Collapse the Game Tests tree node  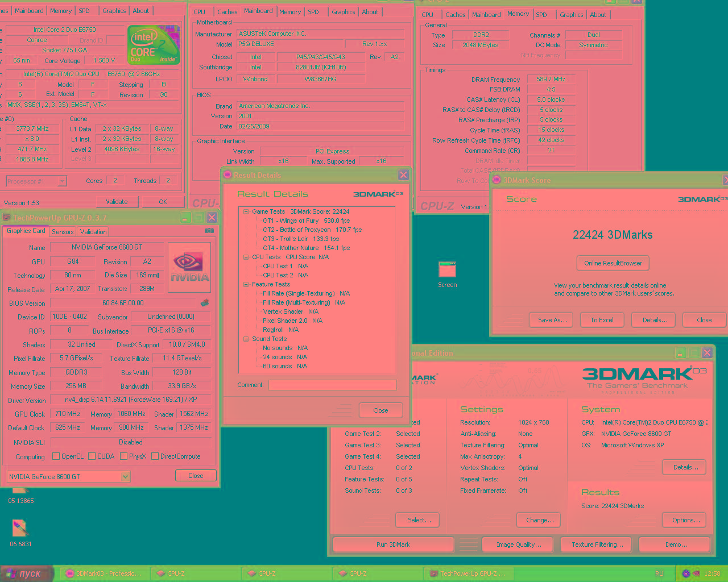(x=246, y=211)
